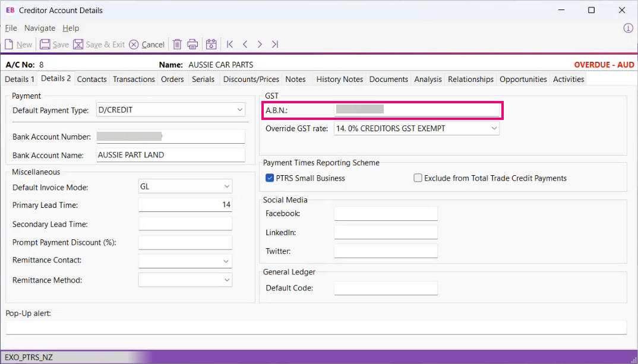The height and width of the screenshot is (364, 638).
Task: Click the Bank Account Number field
Action: (171, 136)
